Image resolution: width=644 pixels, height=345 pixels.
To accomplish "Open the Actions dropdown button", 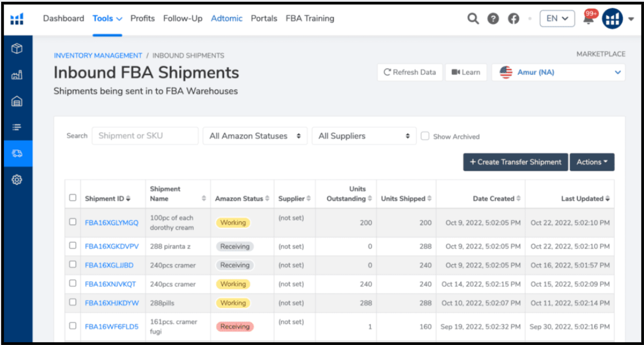I will click(592, 162).
